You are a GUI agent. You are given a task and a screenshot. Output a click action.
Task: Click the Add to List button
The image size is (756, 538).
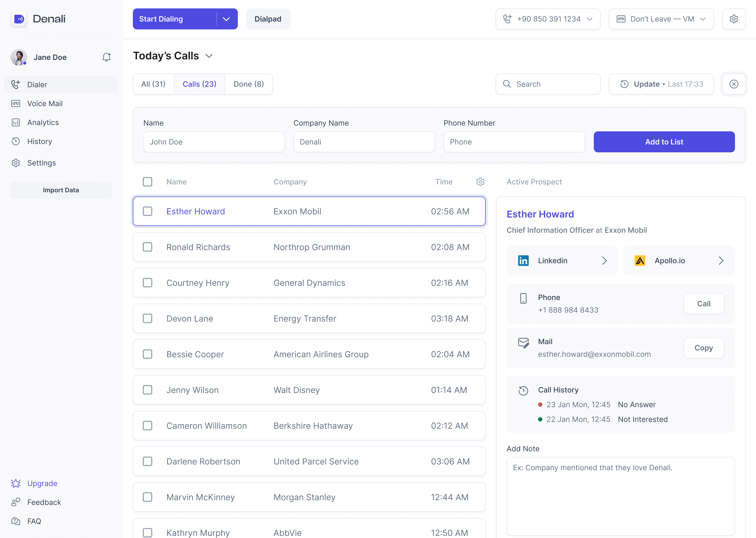pyautogui.click(x=664, y=142)
